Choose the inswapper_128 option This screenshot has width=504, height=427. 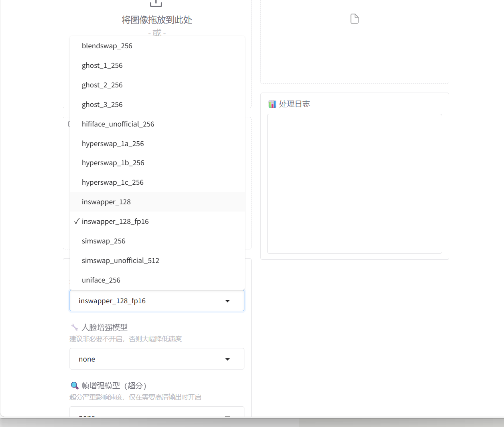pyautogui.click(x=106, y=202)
